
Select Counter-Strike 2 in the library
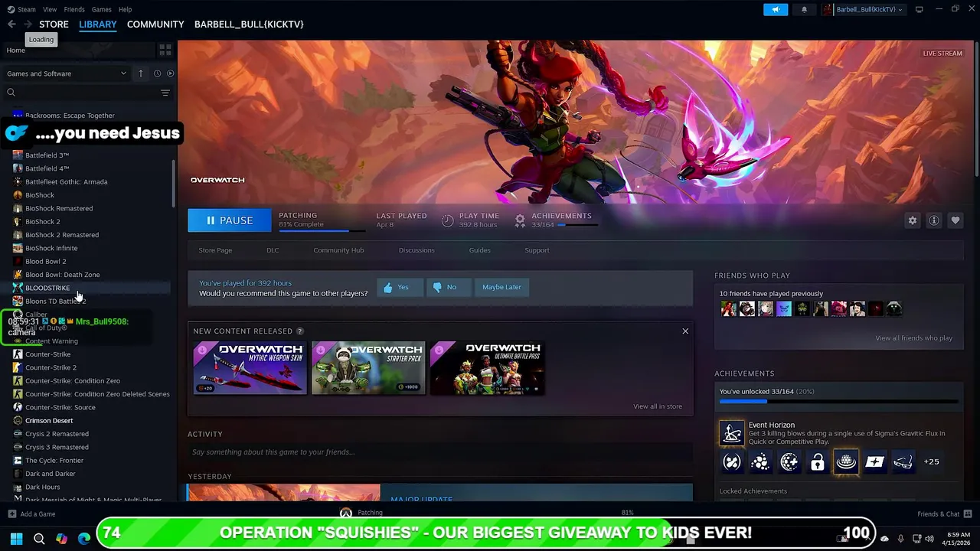(x=51, y=367)
